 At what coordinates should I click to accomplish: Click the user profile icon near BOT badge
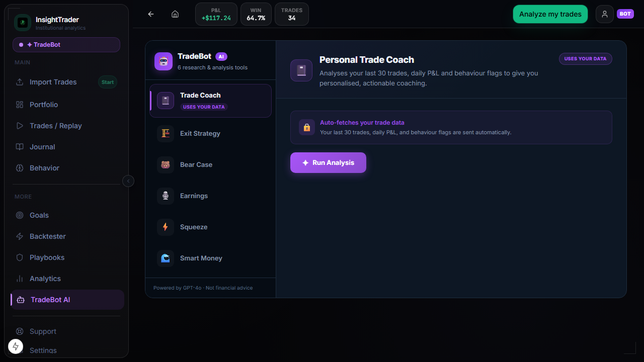coord(604,14)
